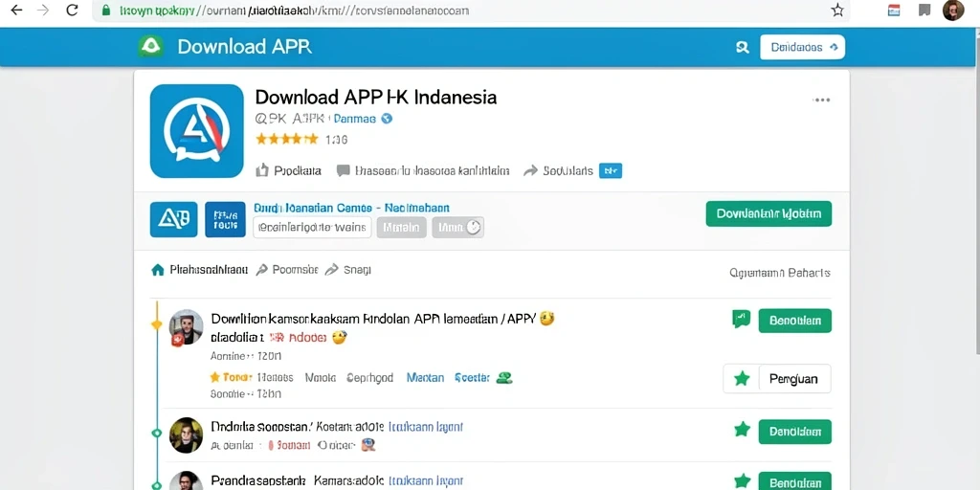This screenshot has width=980, height=490.
Task: Open the second post's yellow avatar
Action: pyautogui.click(x=187, y=435)
